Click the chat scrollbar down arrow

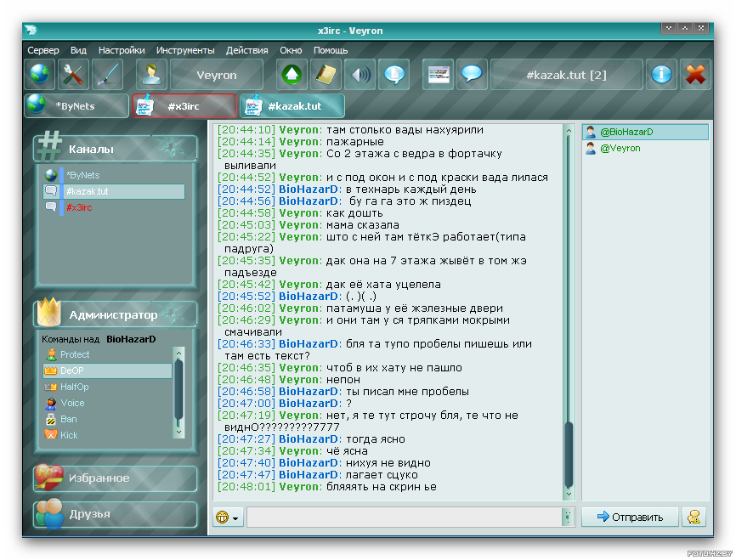[x=569, y=494]
